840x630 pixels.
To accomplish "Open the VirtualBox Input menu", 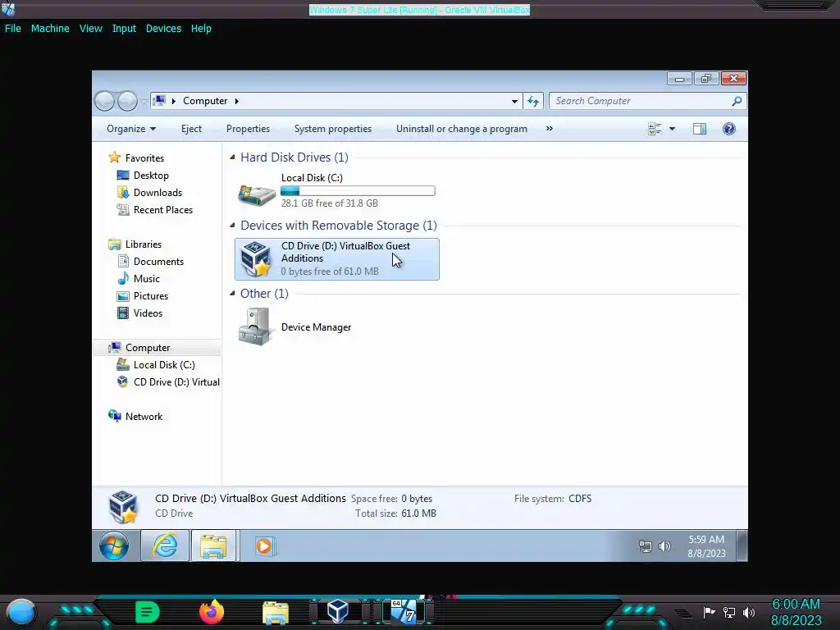I will pos(124,29).
